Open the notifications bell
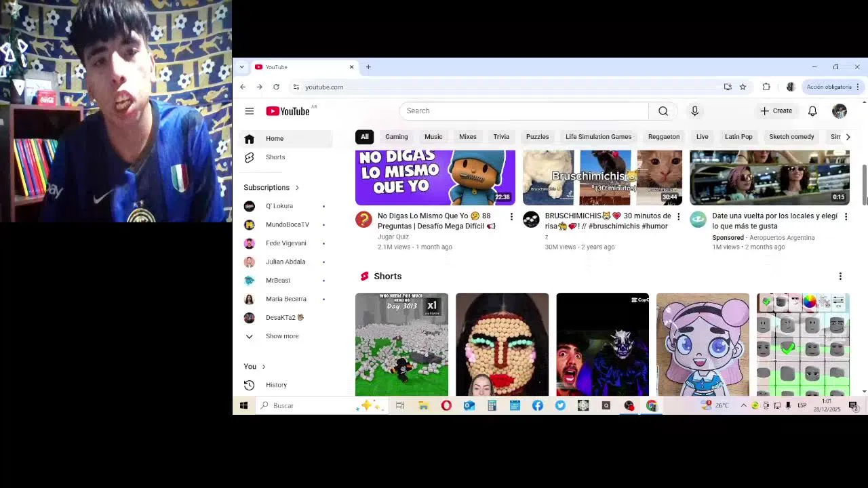The height and width of the screenshot is (488, 868). [812, 111]
